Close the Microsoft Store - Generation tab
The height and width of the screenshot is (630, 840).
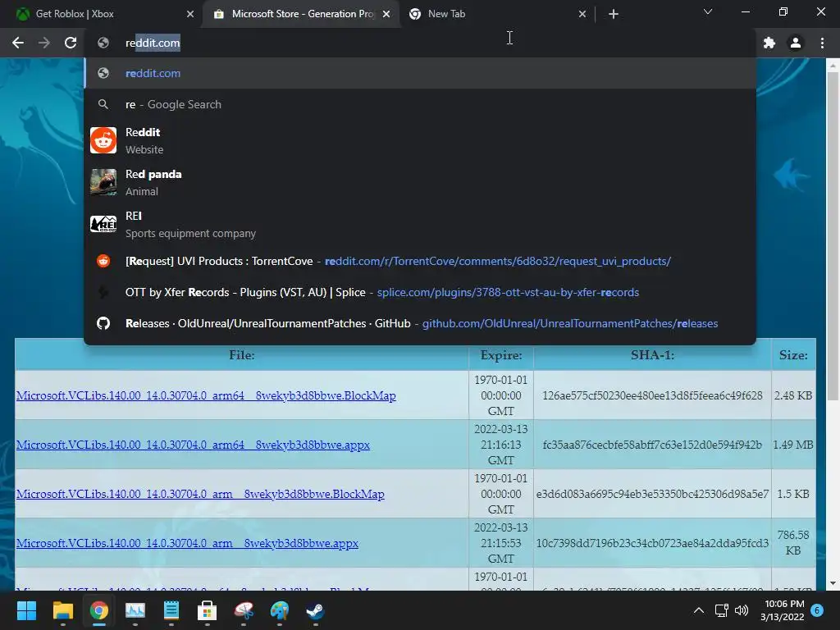click(386, 15)
